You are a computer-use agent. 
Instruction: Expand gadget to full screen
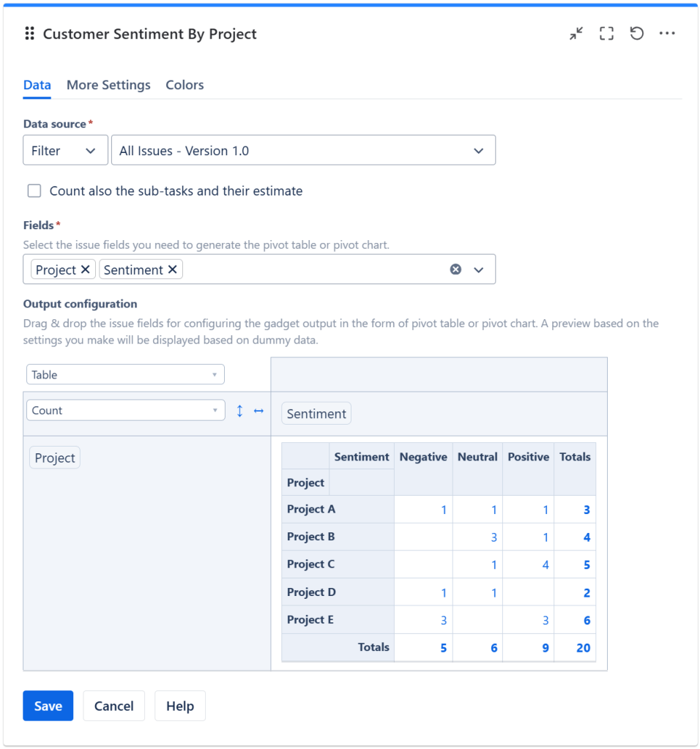pyautogui.click(x=606, y=34)
